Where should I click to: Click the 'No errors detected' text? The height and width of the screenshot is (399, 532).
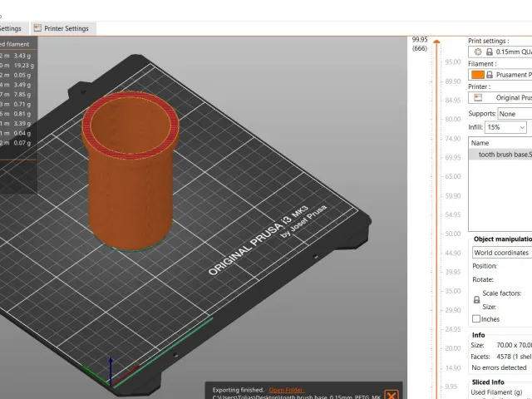tap(499, 367)
